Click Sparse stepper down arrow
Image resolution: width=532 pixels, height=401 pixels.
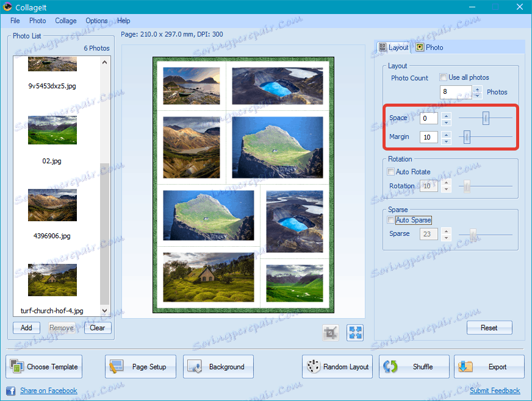click(446, 237)
